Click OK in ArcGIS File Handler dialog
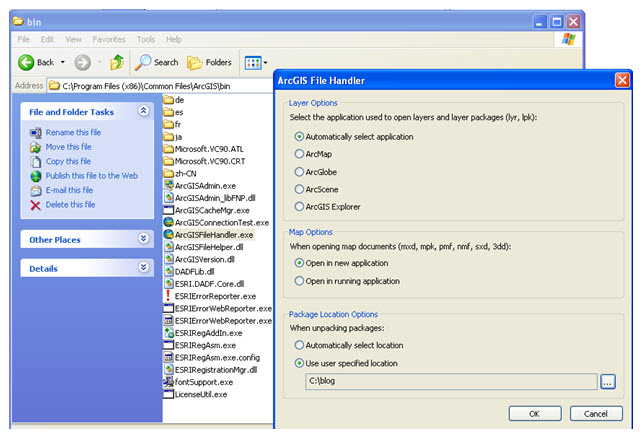Viewport: 642px width, 438px height. coord(535,413)
